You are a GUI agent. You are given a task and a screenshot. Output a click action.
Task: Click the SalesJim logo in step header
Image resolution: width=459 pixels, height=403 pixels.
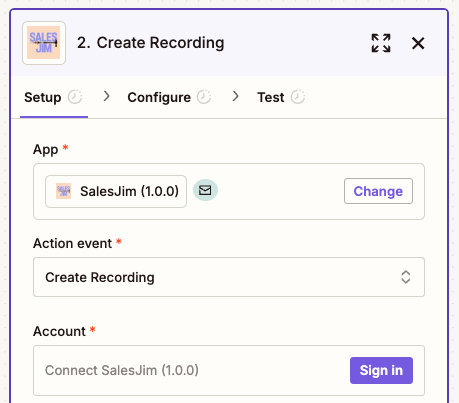point(44,43)
